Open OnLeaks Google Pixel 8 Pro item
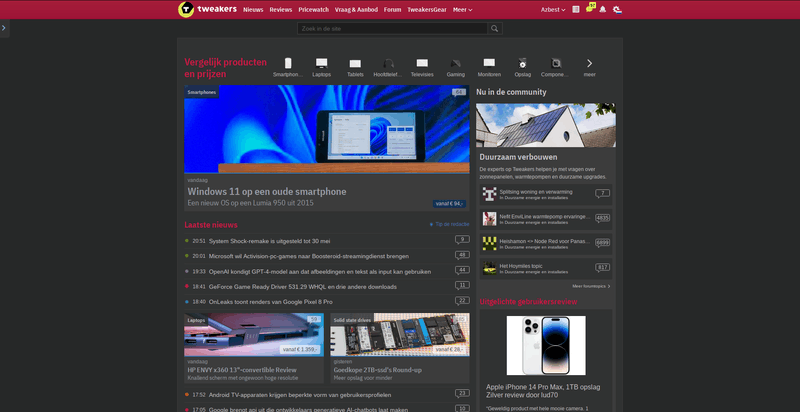800x412 pixels. pyautogui.click(x=270, y=302)
